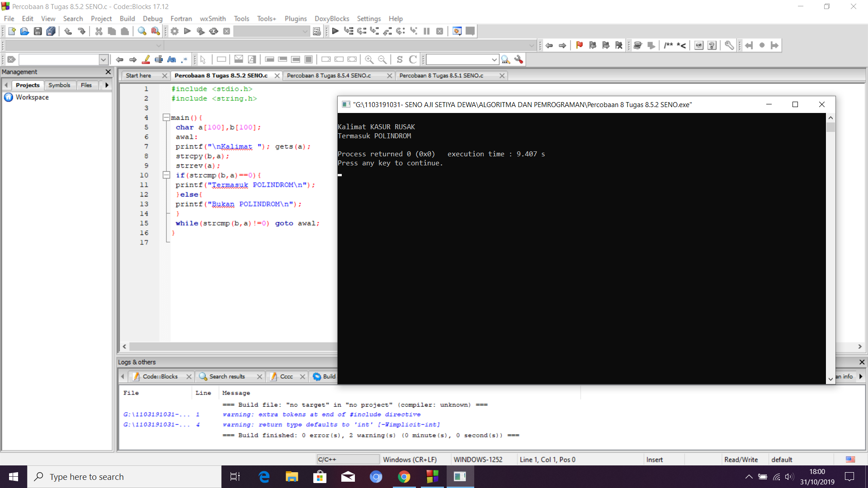Click the Save file icon
The width and height of the screenshot is (868, 488).
38,31
